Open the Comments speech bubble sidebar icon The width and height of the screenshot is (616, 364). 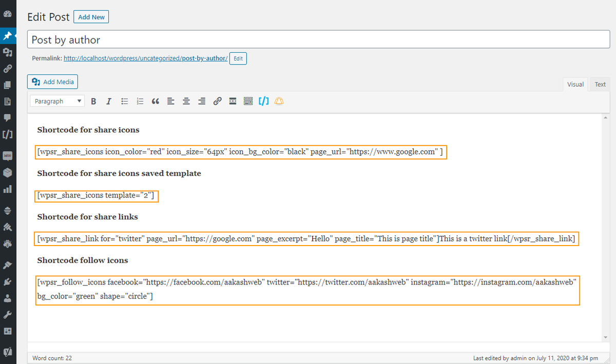click(8, 118)
